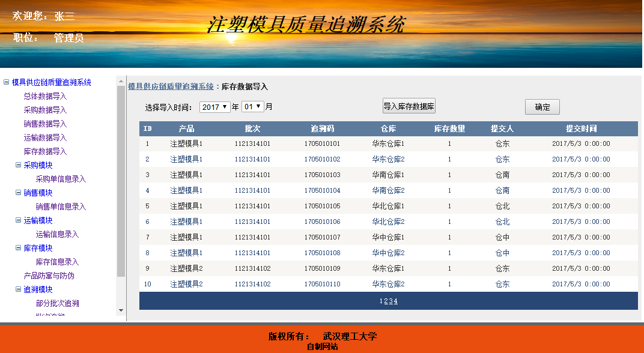
Task: Collapse the 库存模块 expander icon
Action: tap(18, 248)
